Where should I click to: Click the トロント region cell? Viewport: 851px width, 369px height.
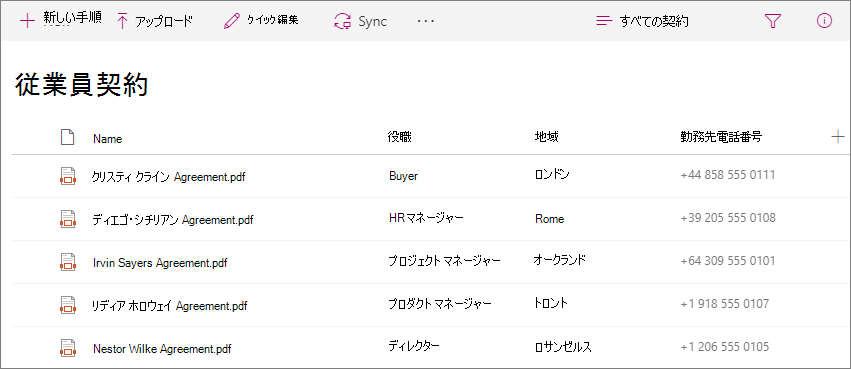551,303
